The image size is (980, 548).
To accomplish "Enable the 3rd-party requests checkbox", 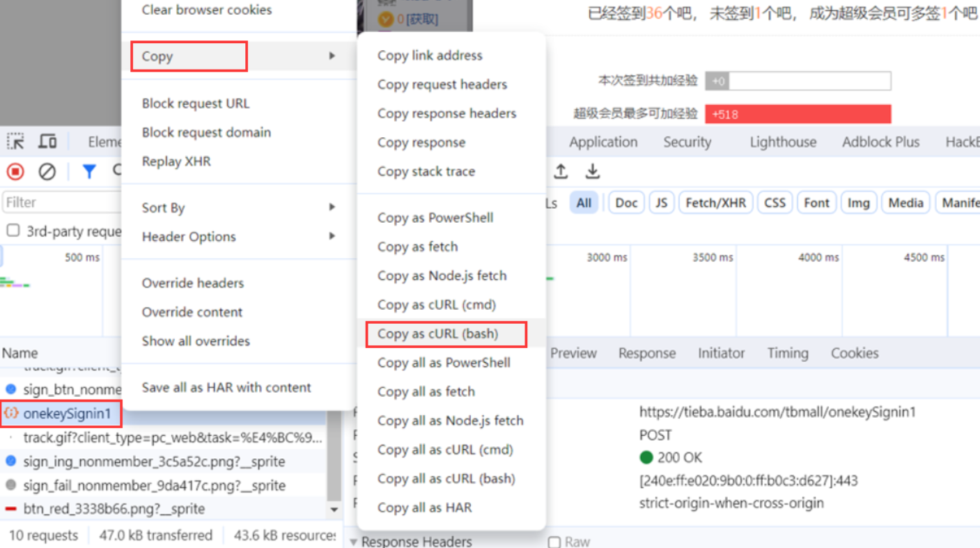I will pos(13,230).
